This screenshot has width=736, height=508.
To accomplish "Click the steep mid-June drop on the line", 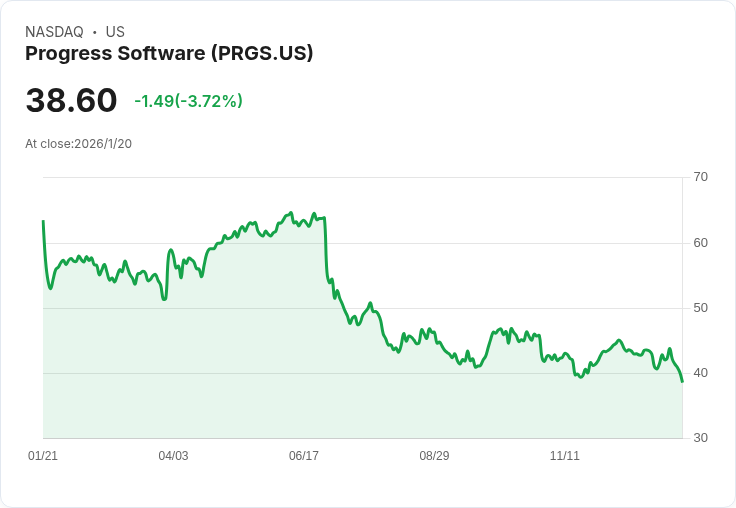I will 326,250.
